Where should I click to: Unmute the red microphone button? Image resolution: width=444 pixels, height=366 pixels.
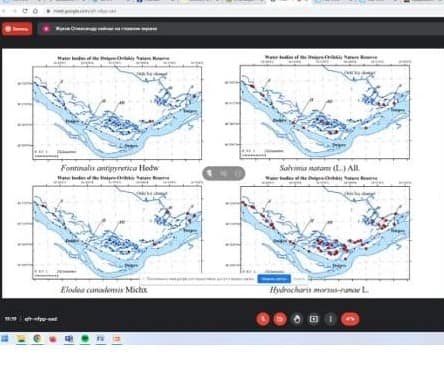coord(263,319)
